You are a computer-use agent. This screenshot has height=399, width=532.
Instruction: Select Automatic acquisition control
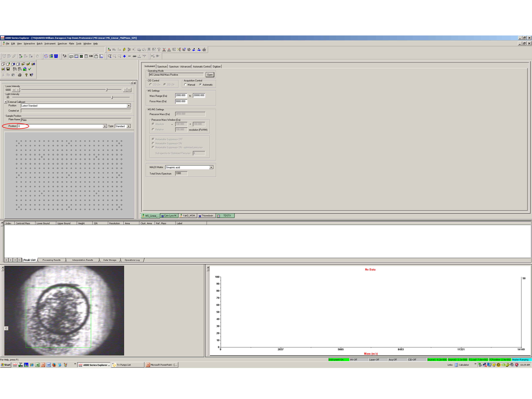click(200, 85)
